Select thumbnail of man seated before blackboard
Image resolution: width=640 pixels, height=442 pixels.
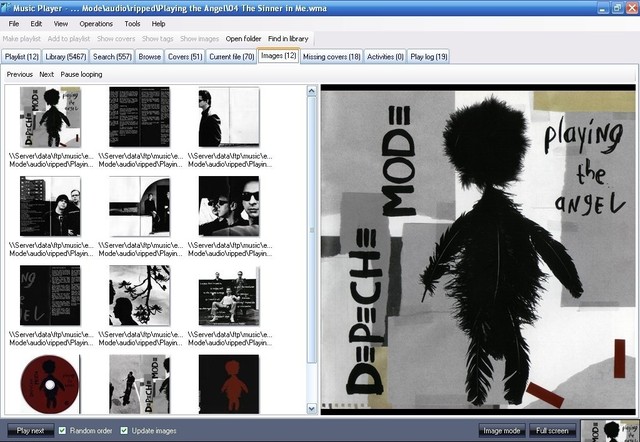pyautogui.click(x=229, y=296)
